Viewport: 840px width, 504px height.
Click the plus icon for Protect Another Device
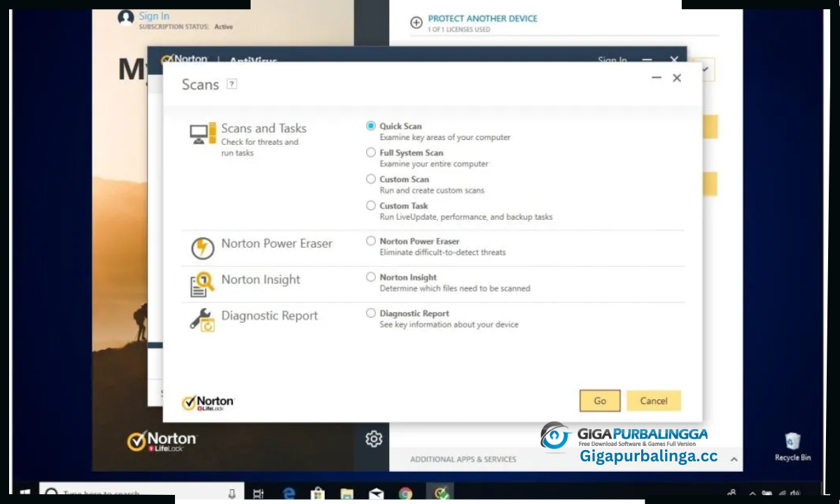pos(416,22)
